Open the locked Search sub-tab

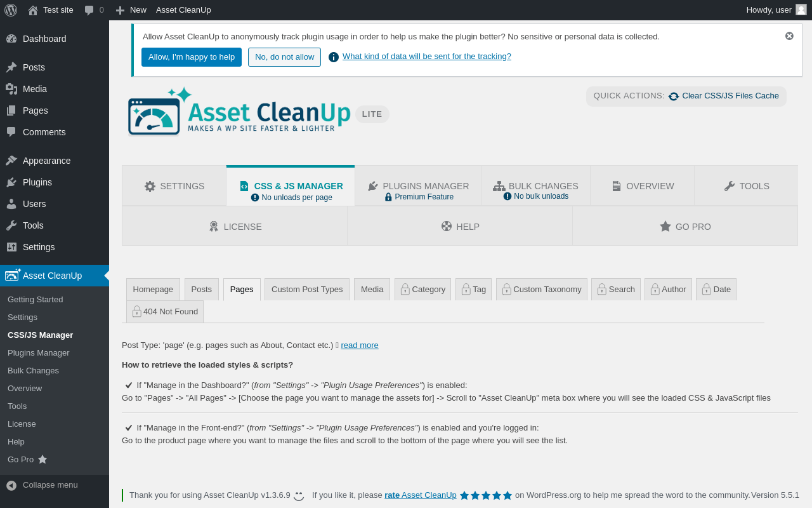tap(616, 290)
